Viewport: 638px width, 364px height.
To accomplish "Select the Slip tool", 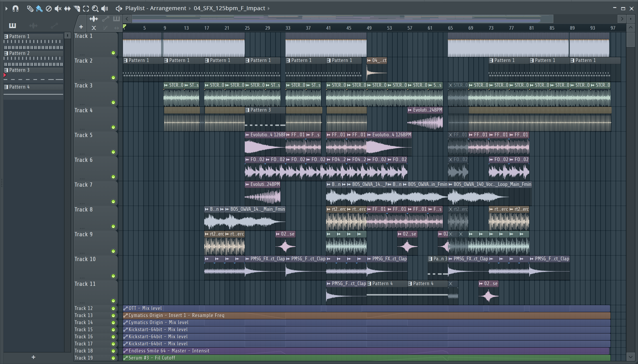I will click(x=67, y=8).
